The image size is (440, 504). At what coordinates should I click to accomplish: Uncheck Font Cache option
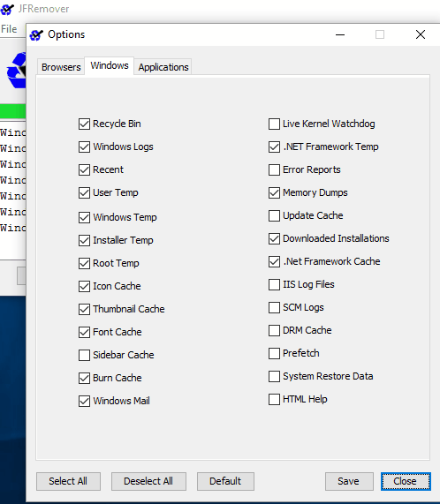pyautogui.click(x=84, y=332)
